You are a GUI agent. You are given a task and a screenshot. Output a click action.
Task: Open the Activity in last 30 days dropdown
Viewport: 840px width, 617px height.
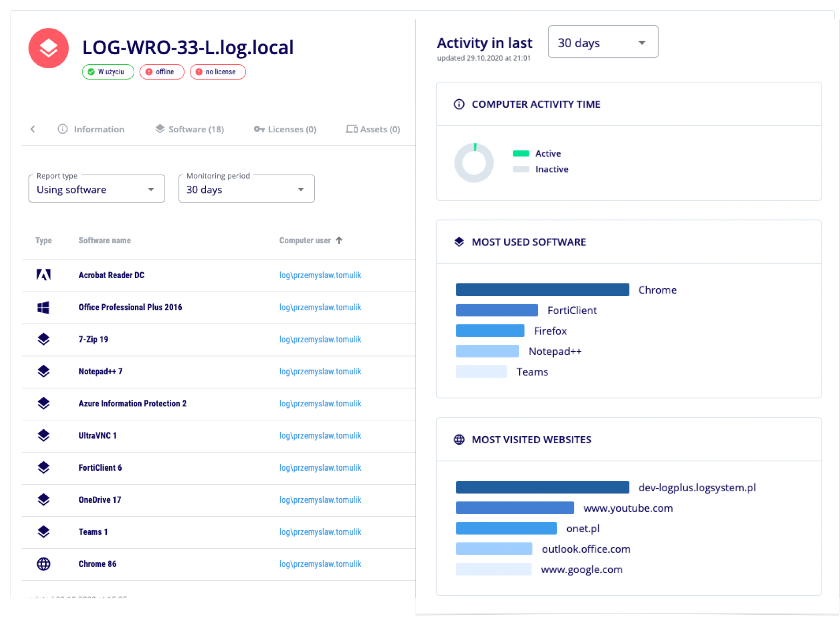click(603, 42)
